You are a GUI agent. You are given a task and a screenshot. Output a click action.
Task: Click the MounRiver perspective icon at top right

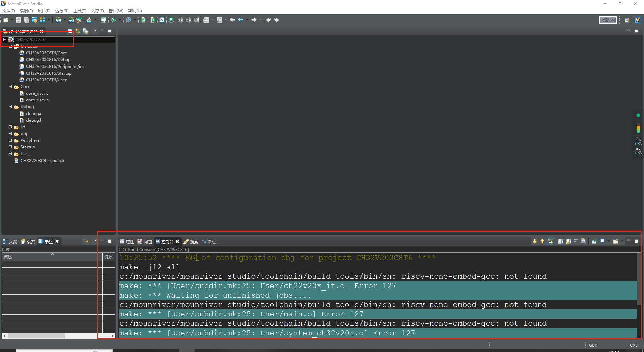tap(638, 20)
